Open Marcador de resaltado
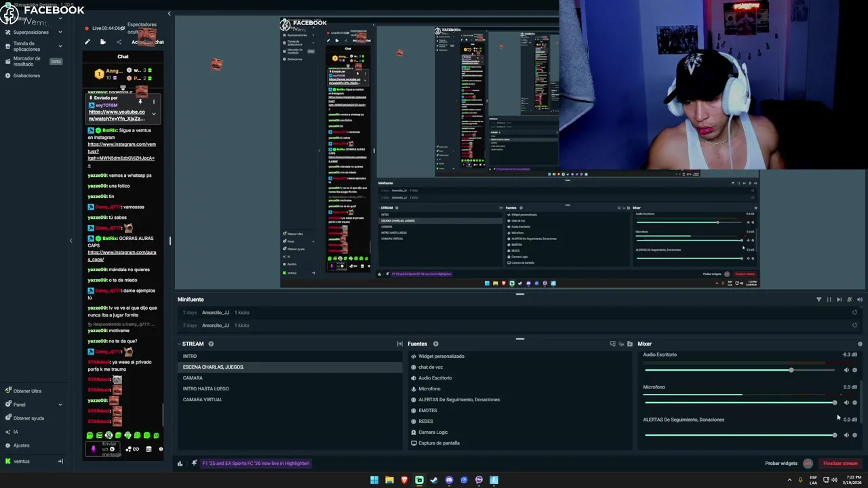This screenshot has width=868, height=488. (26, 61)
